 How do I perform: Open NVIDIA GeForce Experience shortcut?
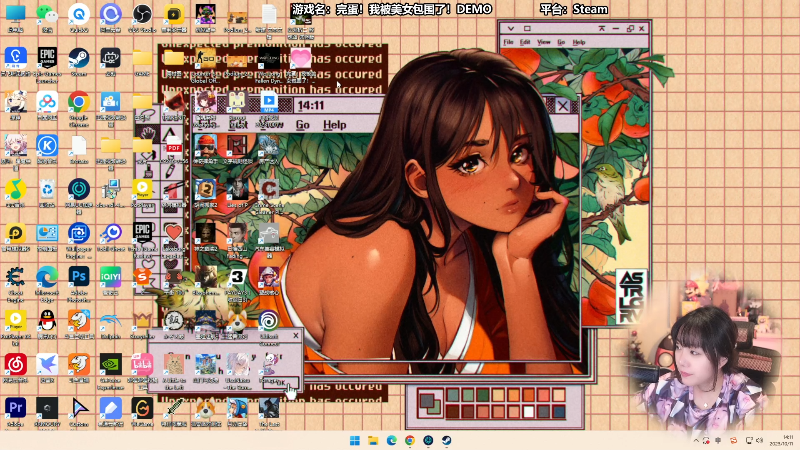point(110,365)
